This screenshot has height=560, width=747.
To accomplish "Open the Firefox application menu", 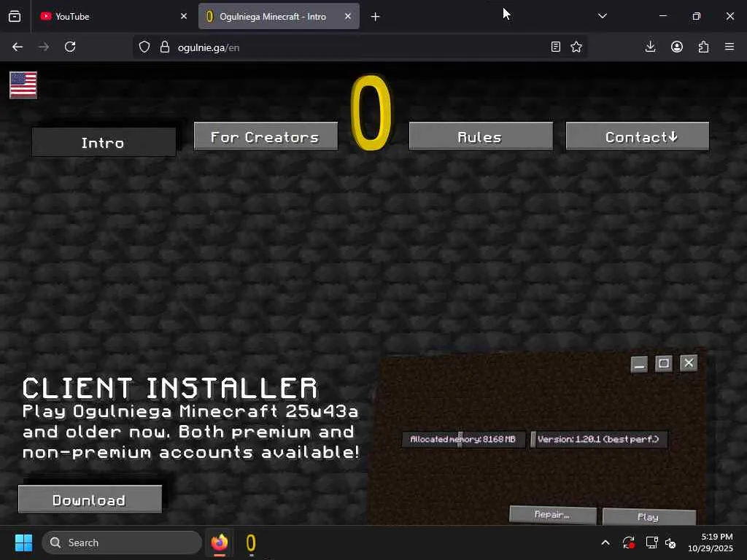I will (x=729, y=47).
